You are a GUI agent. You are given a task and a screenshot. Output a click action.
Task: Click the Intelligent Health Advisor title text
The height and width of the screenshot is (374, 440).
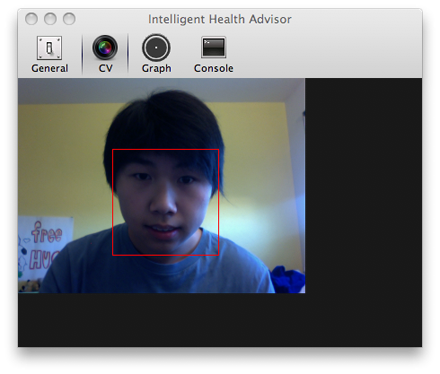coord(220,19)
